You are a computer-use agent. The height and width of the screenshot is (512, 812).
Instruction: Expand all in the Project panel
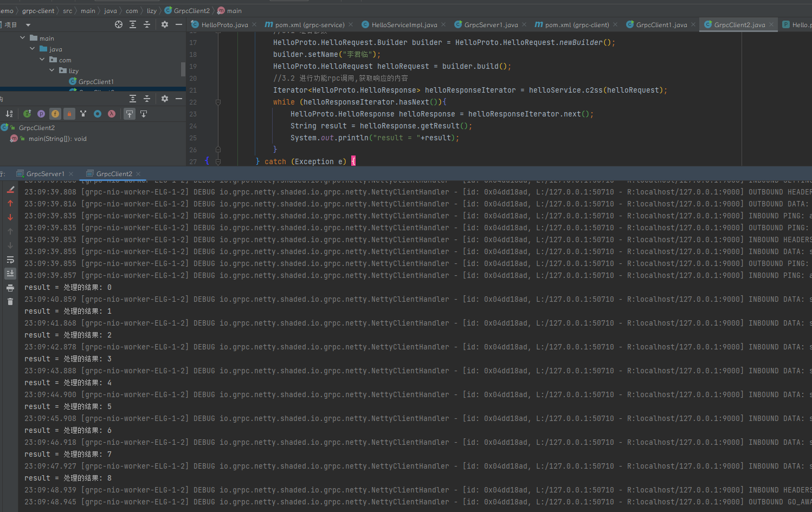[133, 24]
